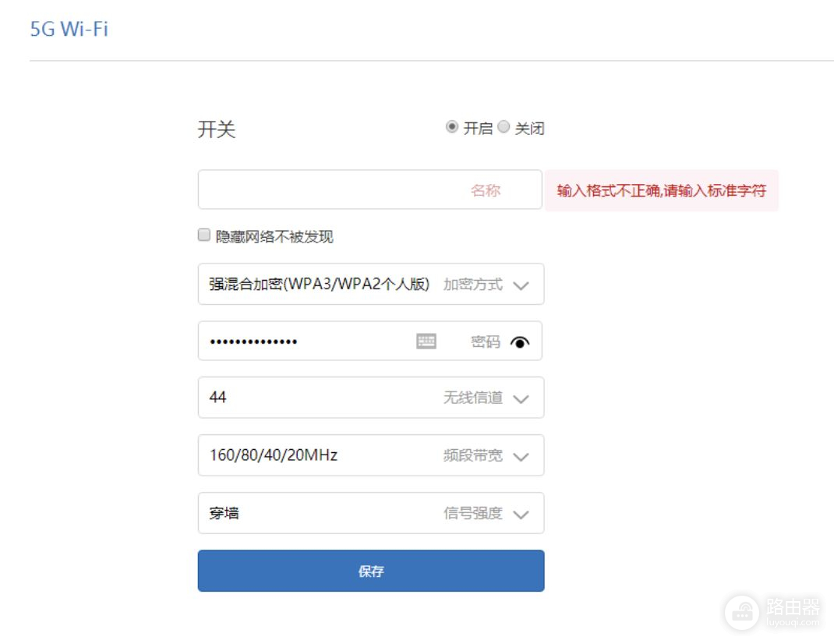This screenshot has width=834, height=644.
Task: Show password using the eye icon
Action: click(x=520, y=341)
